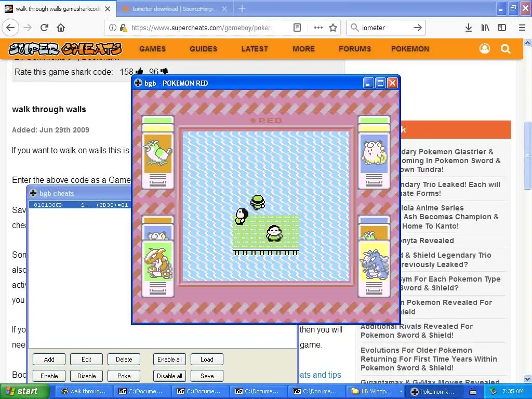Open Firefox library icon

485,28
